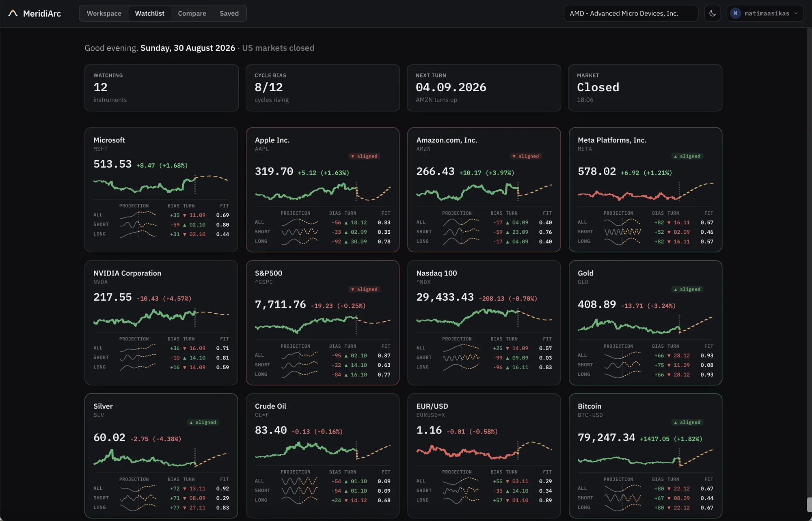This screenshot has height=521, width=812.
Task: Open the matimaasikas user menu
Action: (x=765, y=13)
